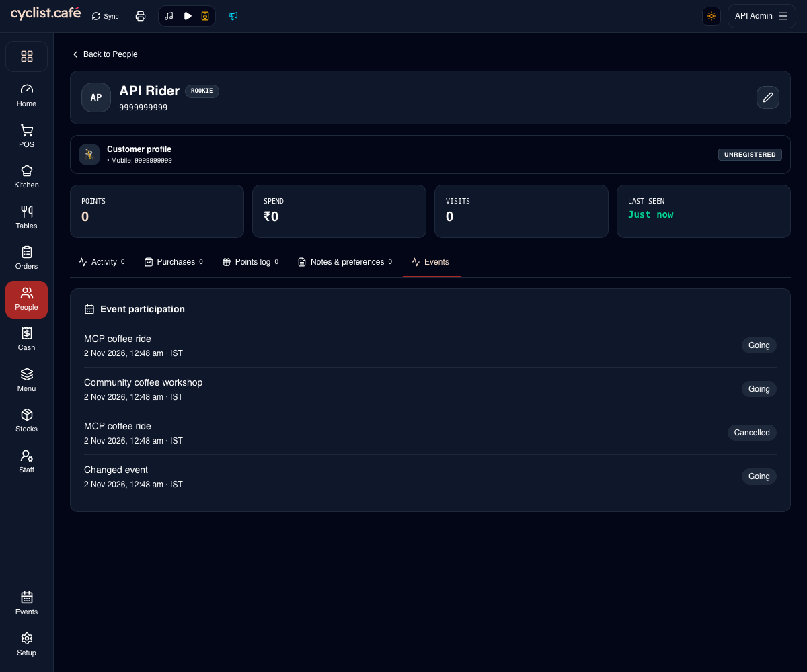The height and width of the screenshot is (672, 807).
Task: Switch to the Activity tab
Action: (x=102, y=262)
